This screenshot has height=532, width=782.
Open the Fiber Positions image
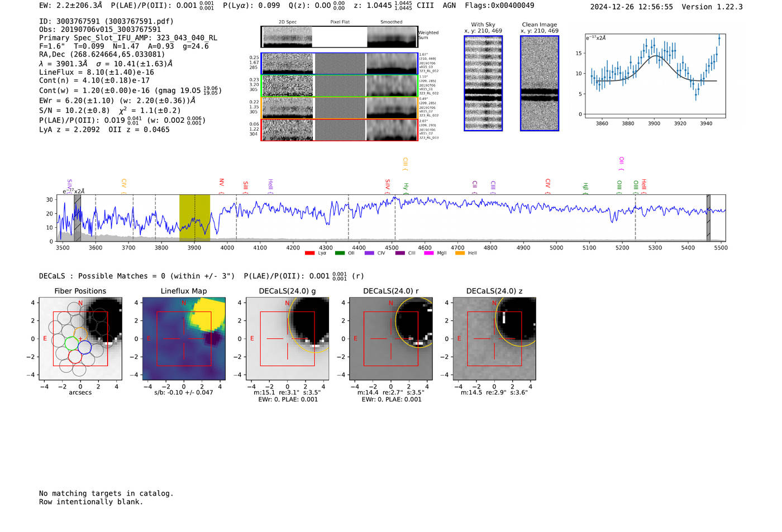[80, 338]
